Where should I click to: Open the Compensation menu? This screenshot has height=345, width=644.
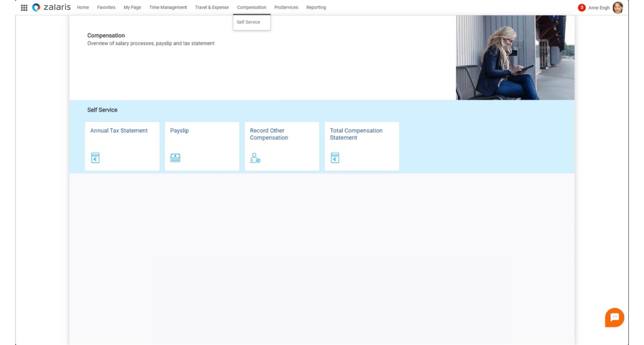(251, 7)
